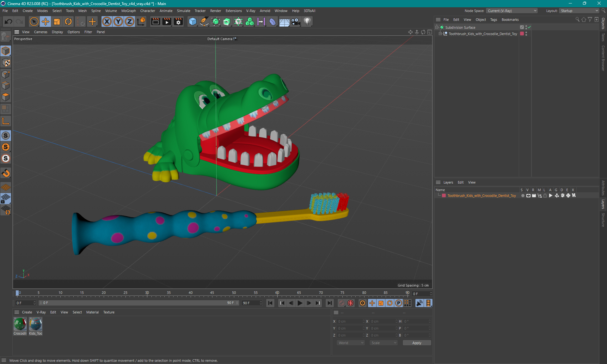Open the Node Space dropdown

click(512, 11)
